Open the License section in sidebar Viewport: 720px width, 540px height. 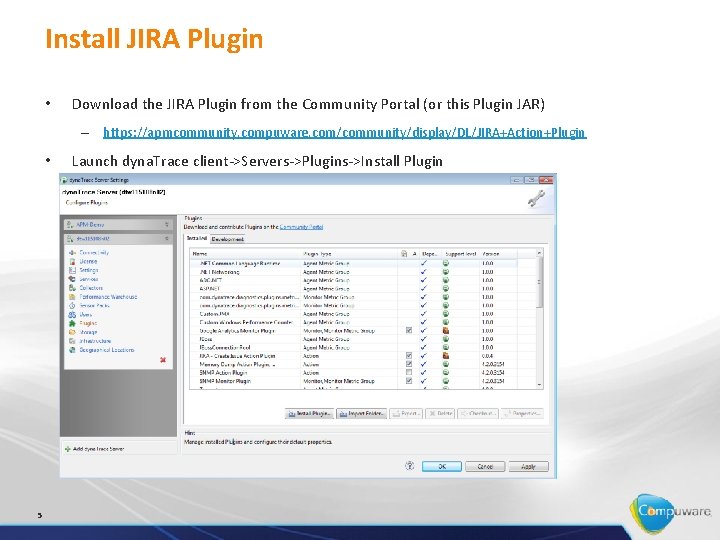(x=88, y=261)
